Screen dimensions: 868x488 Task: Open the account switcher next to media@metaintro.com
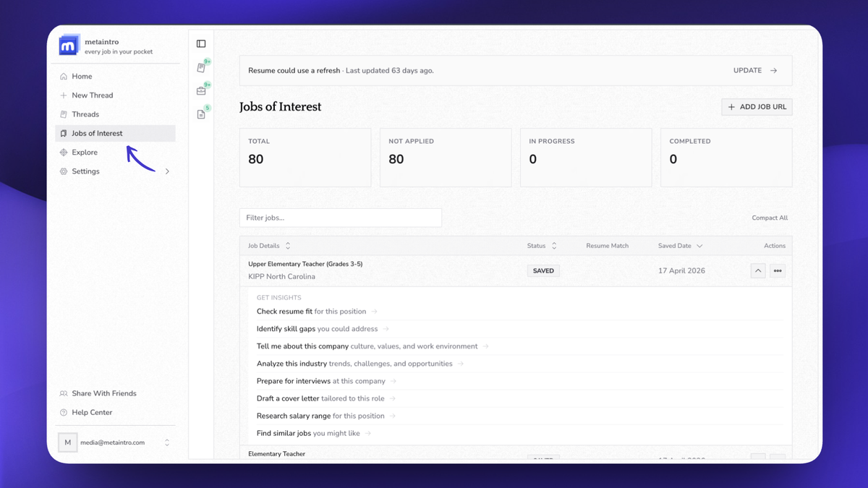click(x=167, y=442)
